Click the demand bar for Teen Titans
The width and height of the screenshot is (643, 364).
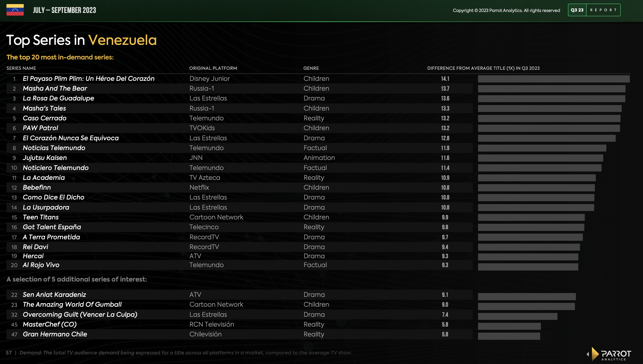(531, 217)
